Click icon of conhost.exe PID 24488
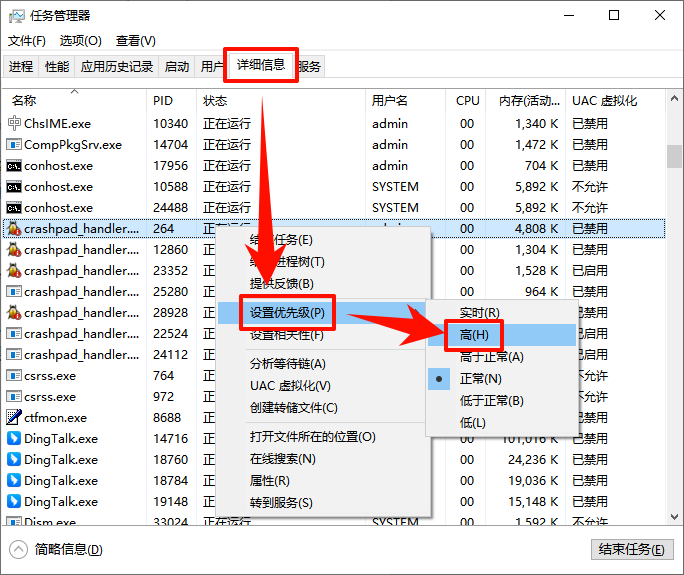Image resolution: width=684 pixels, height=575 pixels. point(14,208)
